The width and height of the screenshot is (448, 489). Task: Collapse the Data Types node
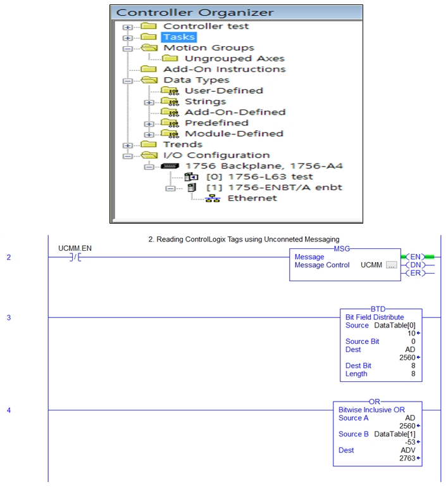point(127,81)
